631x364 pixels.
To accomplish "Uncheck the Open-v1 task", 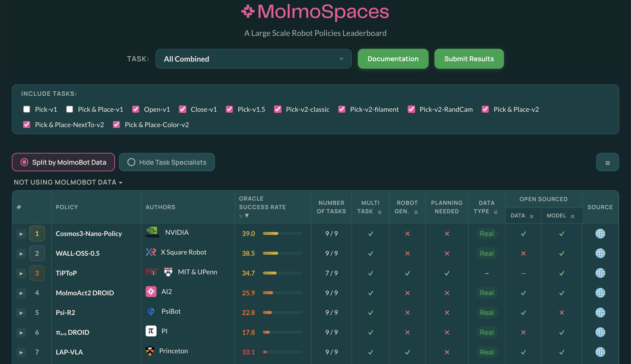I will tap(136, 109).
